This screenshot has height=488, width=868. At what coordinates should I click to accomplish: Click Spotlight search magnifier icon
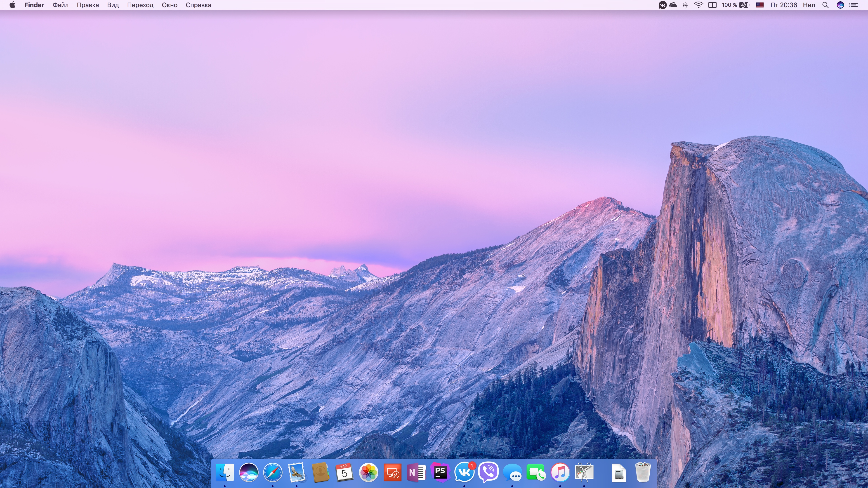(x=825, y=5)
